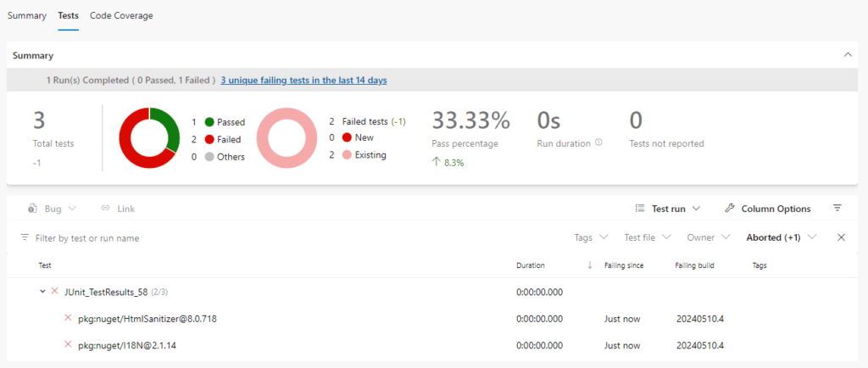
Task: Select the JUnit_TestResults_58 test run
Action: point(106,292)
